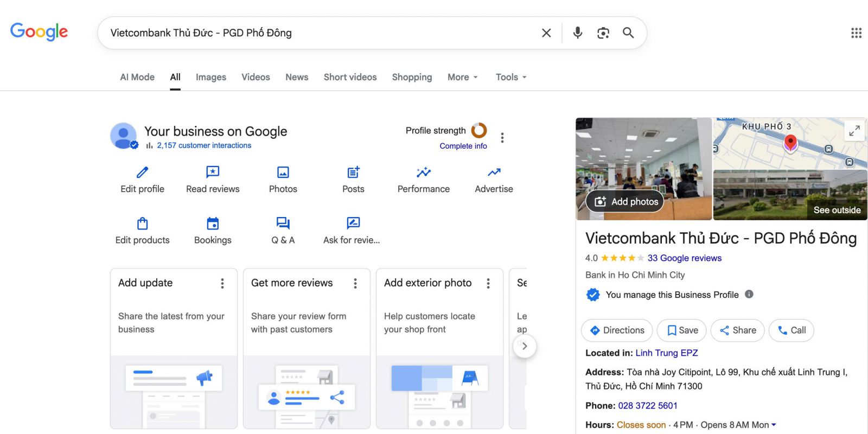
Task: Click the star rating display
Action: pos(622,258)
